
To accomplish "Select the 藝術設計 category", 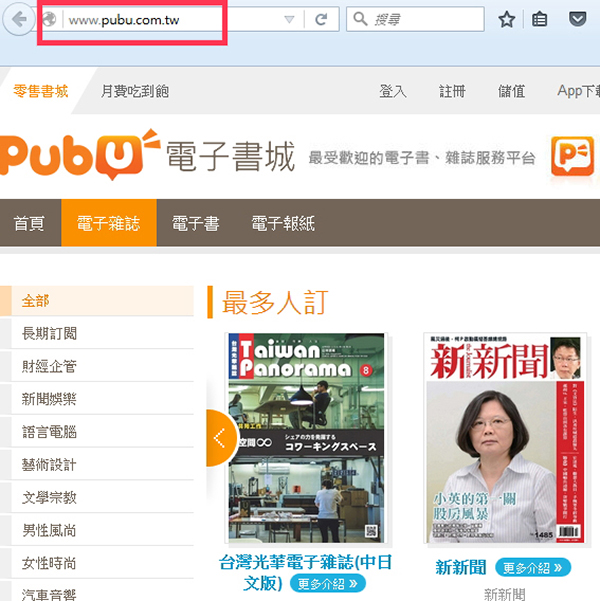I will tap(97, 465).
